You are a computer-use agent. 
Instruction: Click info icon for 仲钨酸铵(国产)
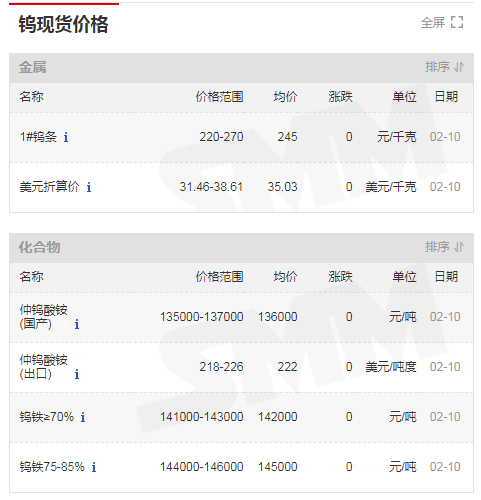coord(77,324)
